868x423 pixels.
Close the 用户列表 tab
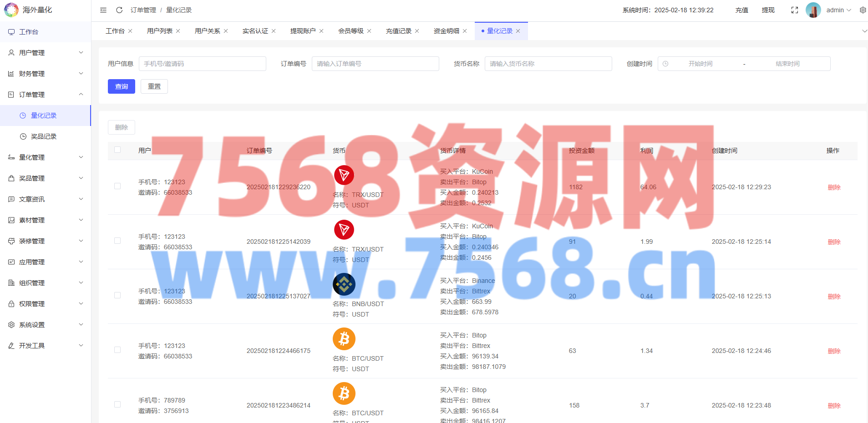178,31
